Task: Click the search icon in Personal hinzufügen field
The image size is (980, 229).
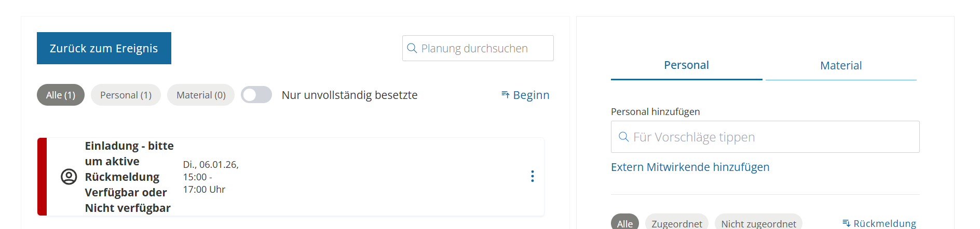Action: tap(624, 137)
